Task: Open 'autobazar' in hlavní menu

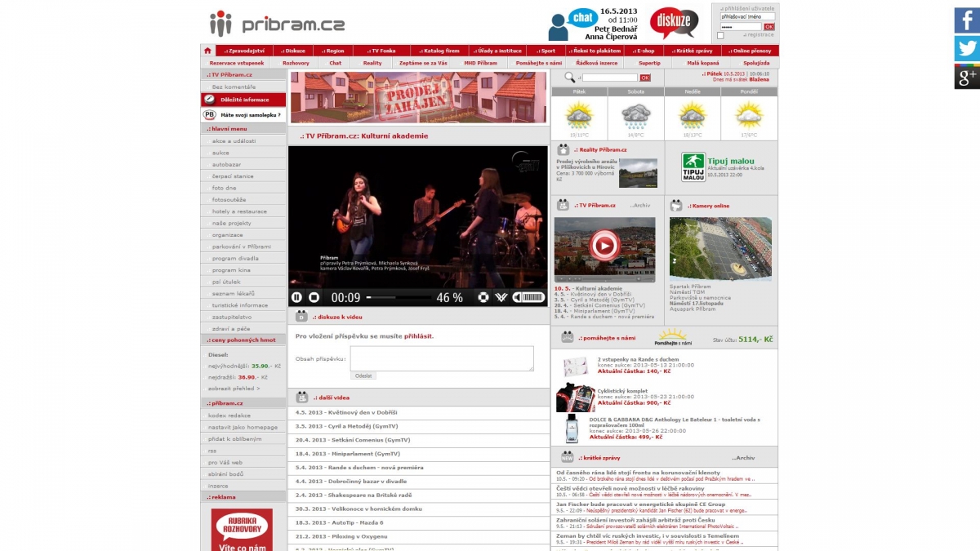Action: (226, 164)
